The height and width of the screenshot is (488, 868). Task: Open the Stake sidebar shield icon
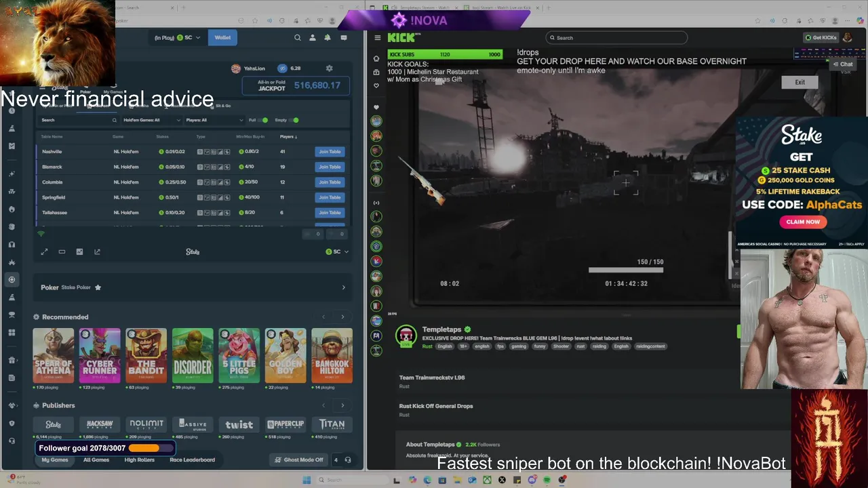tap(12, 423)
